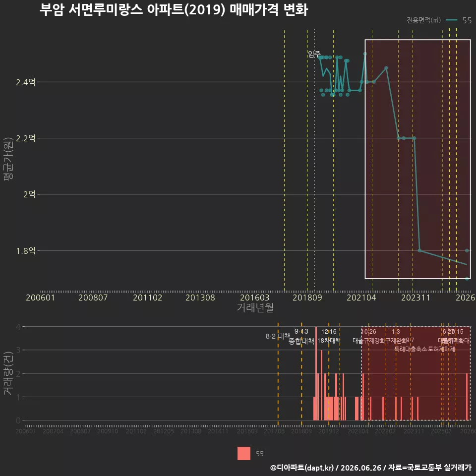Click the 8·2 대책 policy marker label
Viewport: 476px width, 476px height.
[278, 336]
